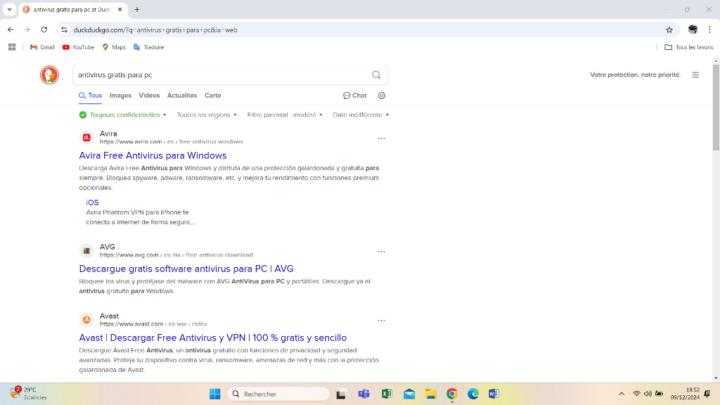Open the Gmail bookmark
This screenshot has width=720, height=405.
pos(42,47)
